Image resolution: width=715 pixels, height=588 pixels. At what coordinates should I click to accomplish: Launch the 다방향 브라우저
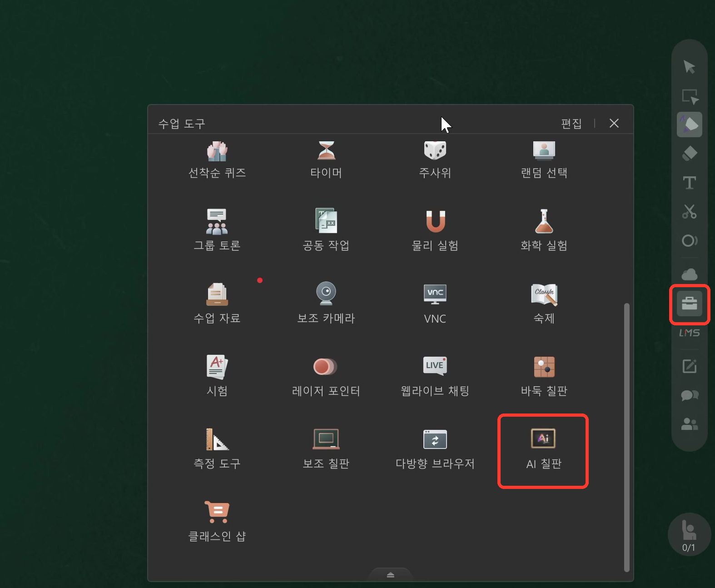pyautogui.click(x=435, y=448)
